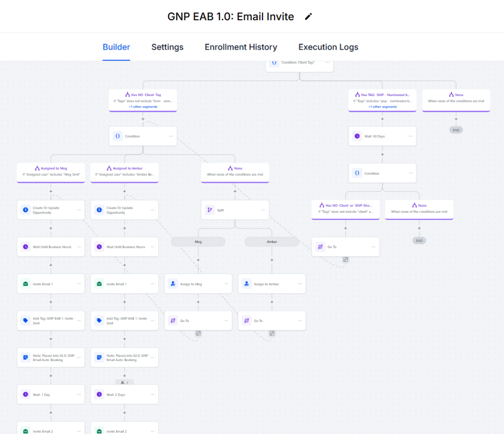The image size is (504, 434).
Task: Open the three-dot menu on Wait: 30 Days
Action: click(x=410, y=136)
